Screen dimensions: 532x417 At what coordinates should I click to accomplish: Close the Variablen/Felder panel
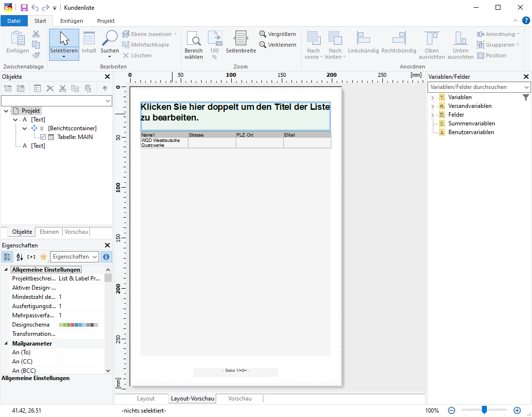point(526,77)
